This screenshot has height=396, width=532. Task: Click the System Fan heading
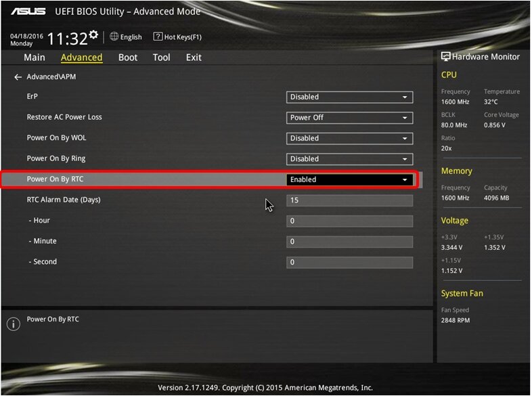[x=462, y=294]
